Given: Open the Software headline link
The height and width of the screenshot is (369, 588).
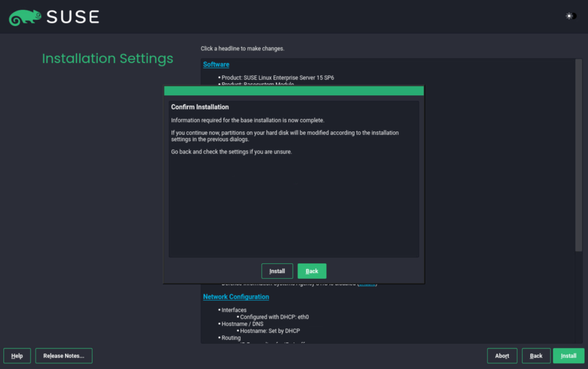Looking at the screenshot, I should (x=216, y=64).
